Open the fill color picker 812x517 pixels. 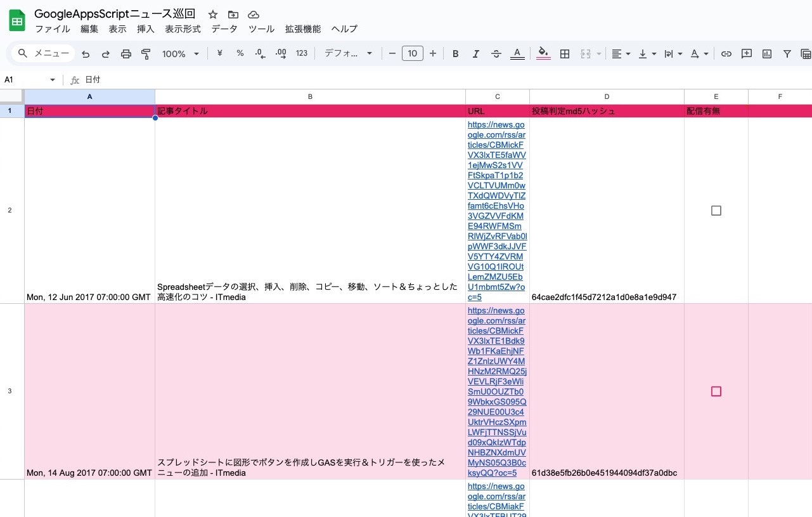(543, 53)
